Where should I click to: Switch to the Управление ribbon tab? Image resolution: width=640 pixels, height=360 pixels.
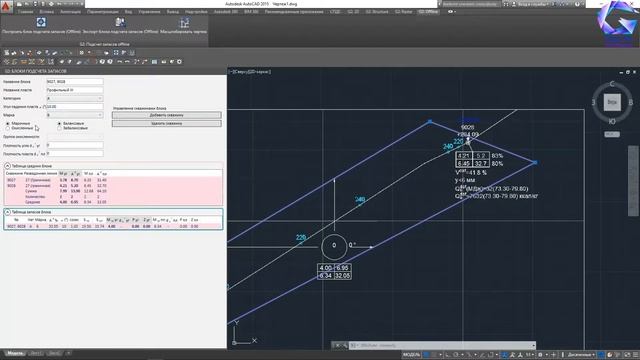click(x=149, y=12)
